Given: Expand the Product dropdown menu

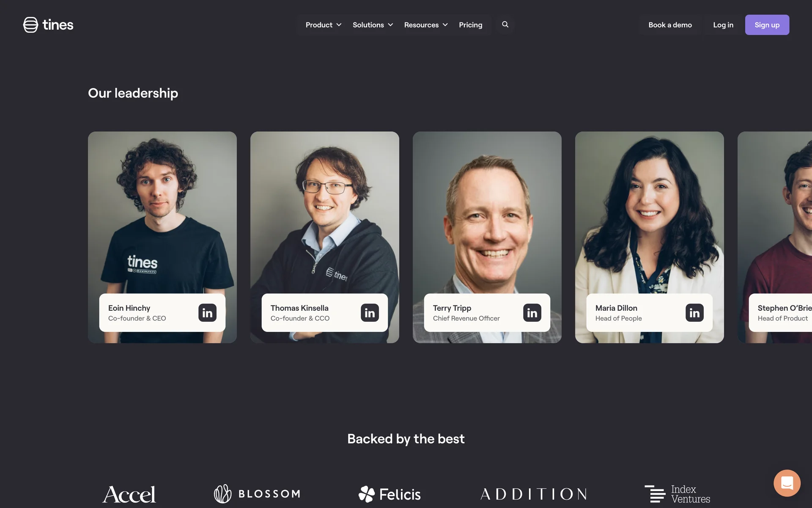Looking at the screenshot, I should click(x=324, y=25).
